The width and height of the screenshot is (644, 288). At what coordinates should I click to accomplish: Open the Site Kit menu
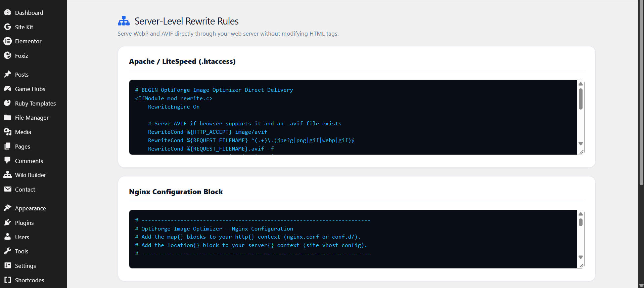tap(24, 27)
